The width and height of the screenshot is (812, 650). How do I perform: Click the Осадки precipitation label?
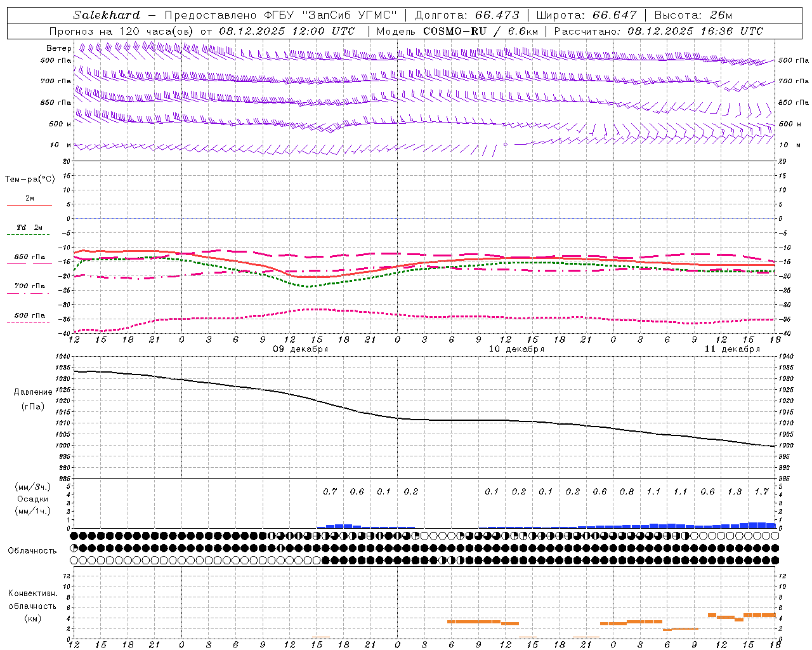pos(32,499)
